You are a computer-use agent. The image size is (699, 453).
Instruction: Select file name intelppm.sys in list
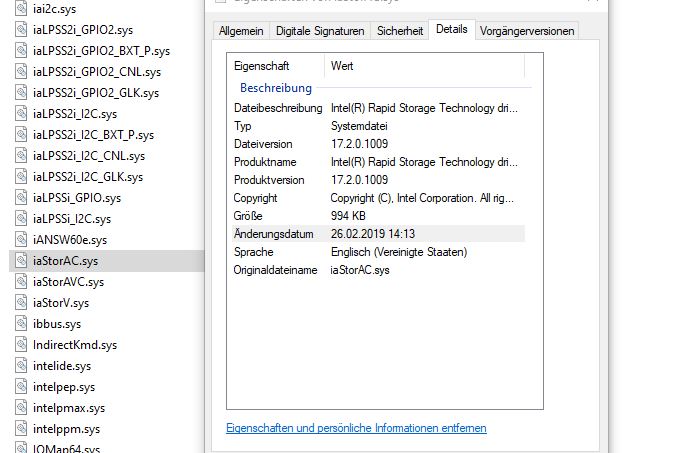[x=66, y=429]
